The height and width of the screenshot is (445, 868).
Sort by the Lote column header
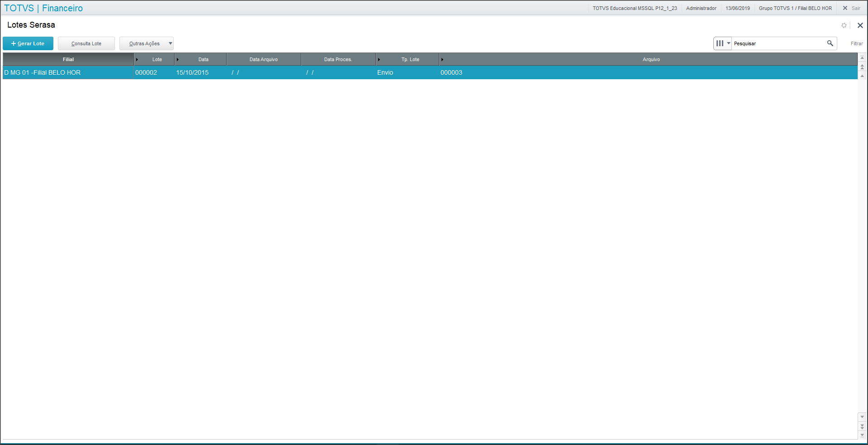click(x=155, y=59)
